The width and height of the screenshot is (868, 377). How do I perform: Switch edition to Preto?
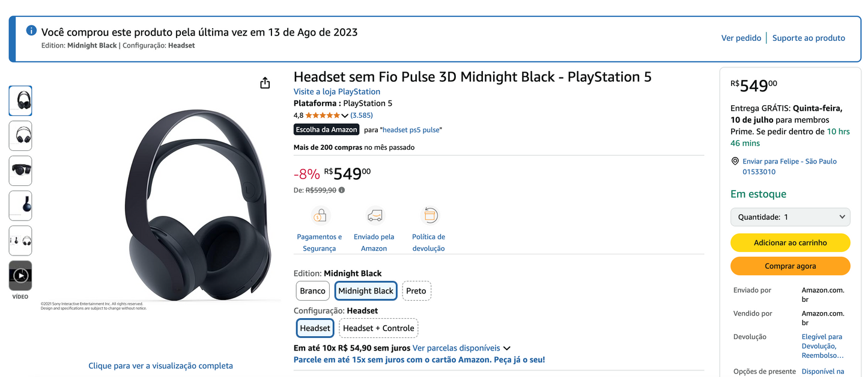tap(416, 290)
